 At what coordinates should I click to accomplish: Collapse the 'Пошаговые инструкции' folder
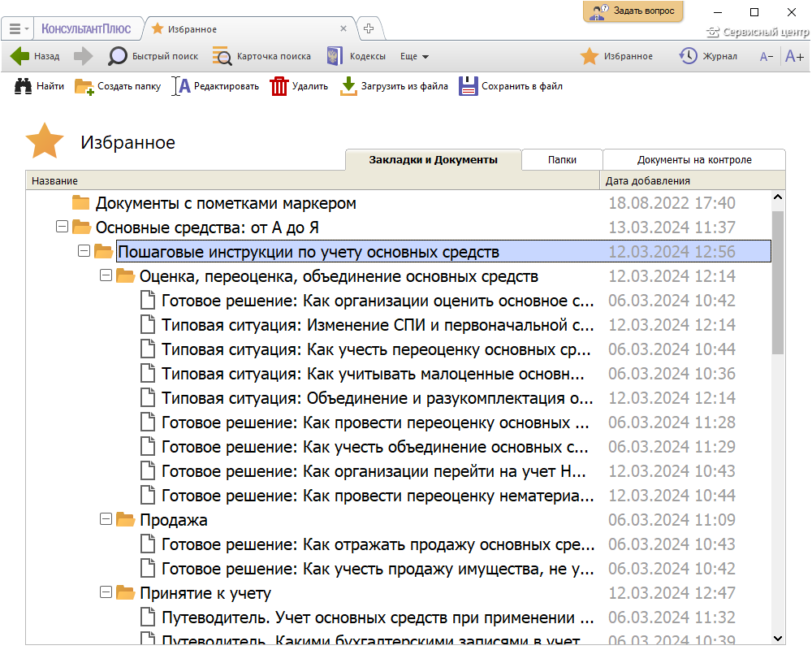pyautogui.click(x=84, y=251)
